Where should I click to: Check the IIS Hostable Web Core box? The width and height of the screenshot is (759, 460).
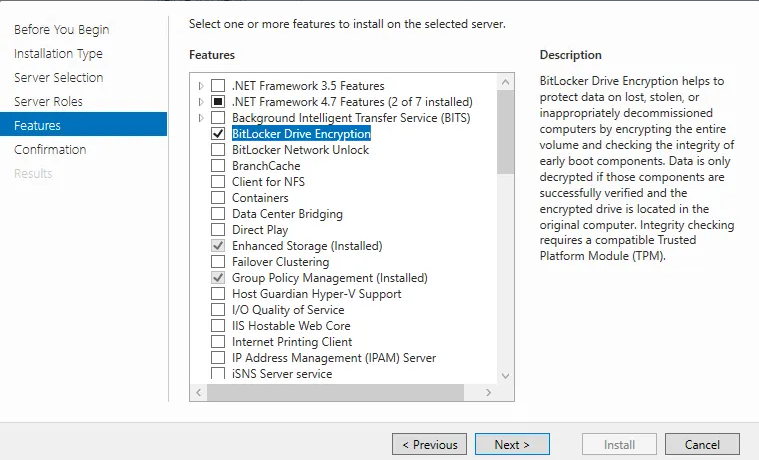coord(218,326)
